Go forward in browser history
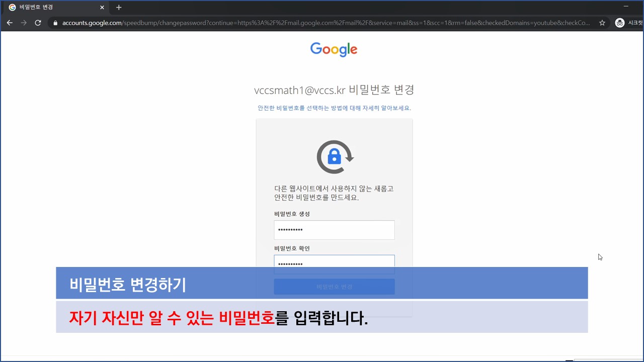The width and height of the screenshot is (644, 362). click(24, 23)
